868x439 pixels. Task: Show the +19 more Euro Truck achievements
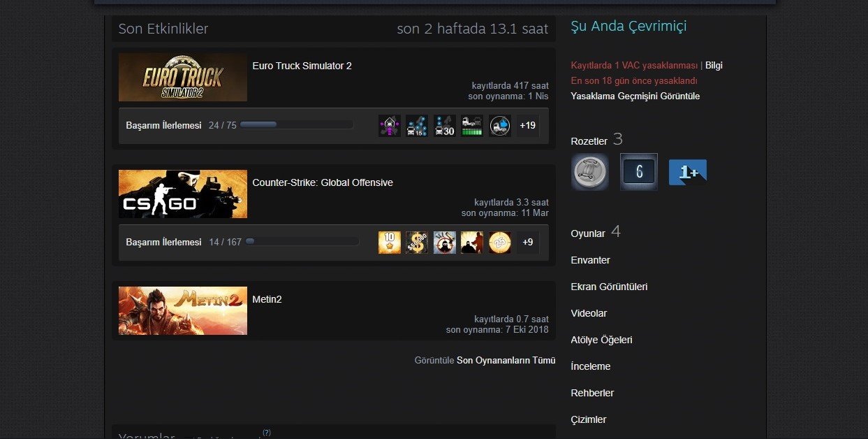pyautogui.click(x=528, y=126)
